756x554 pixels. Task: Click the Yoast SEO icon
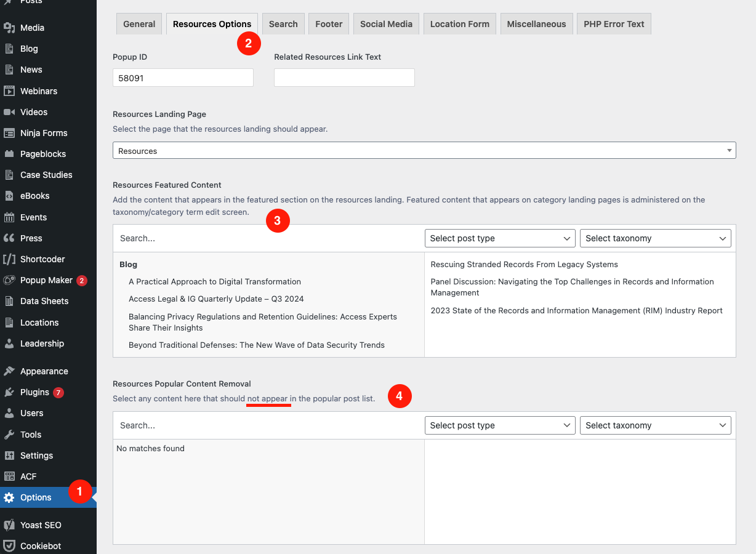9,525
